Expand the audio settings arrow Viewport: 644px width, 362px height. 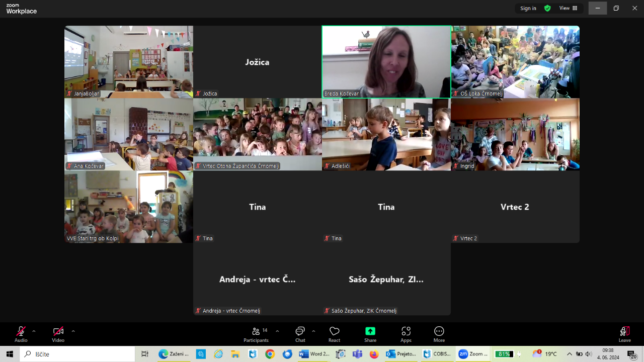[x=34, y=331]
